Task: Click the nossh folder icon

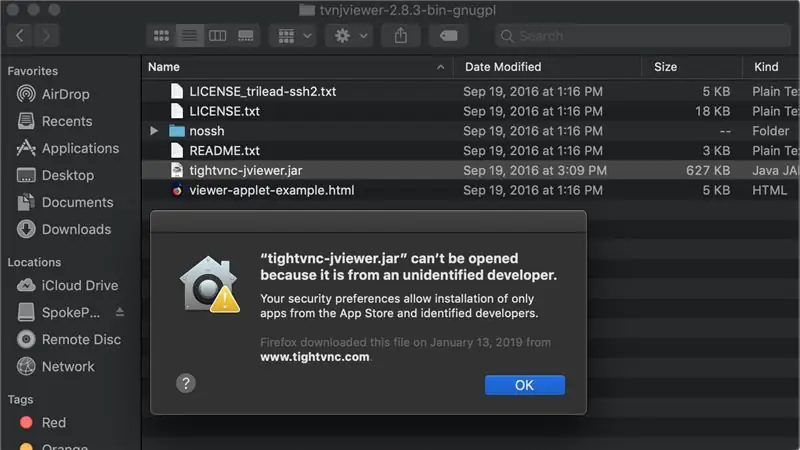Action: (177, 131)
